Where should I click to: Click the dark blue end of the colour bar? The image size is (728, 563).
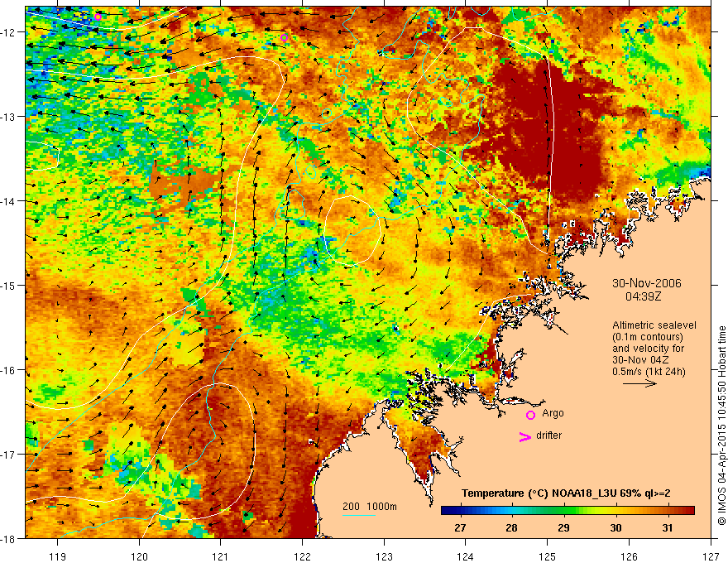point(445,511)
